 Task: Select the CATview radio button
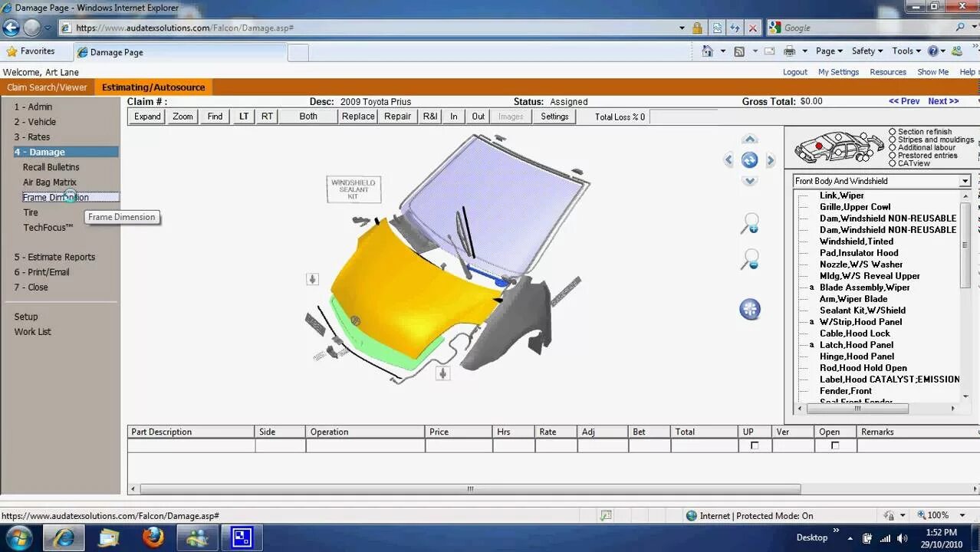(x=893, y=163)
